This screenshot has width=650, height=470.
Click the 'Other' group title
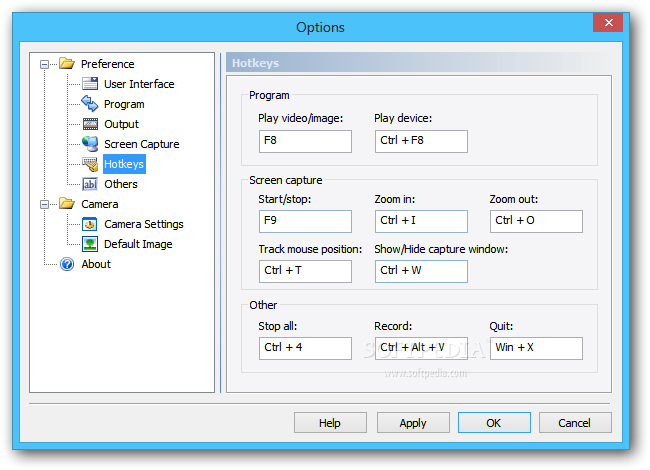(x=263, y=305)
